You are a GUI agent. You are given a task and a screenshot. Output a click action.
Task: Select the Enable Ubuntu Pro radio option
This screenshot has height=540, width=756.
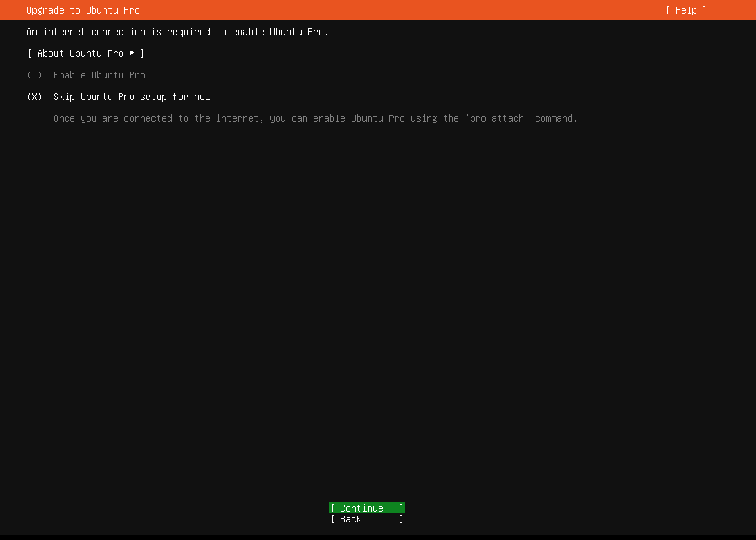pos(87,75)
